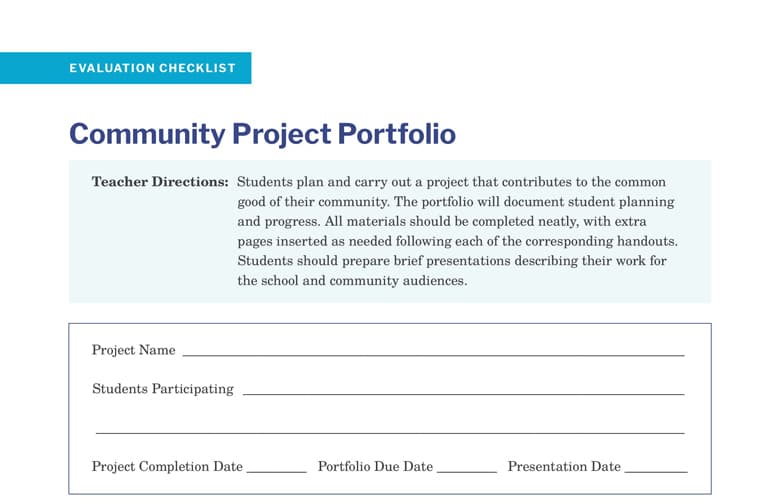Click the Portfolio Due Date blank
780x500 pixels.
click(467, 470)
